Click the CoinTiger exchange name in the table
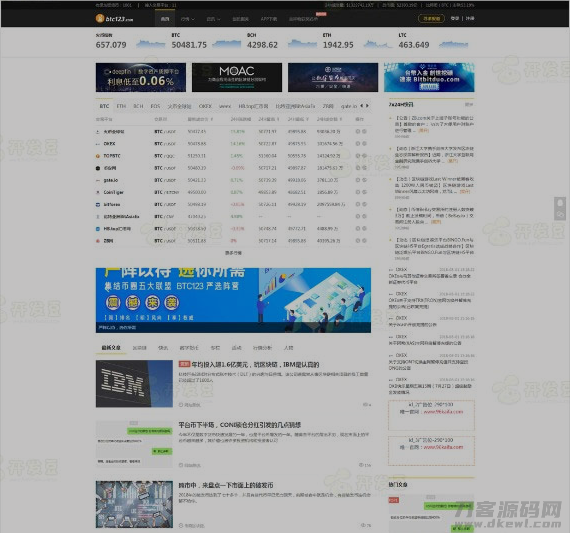Viewport: 570px width, 533px height. 113,192
